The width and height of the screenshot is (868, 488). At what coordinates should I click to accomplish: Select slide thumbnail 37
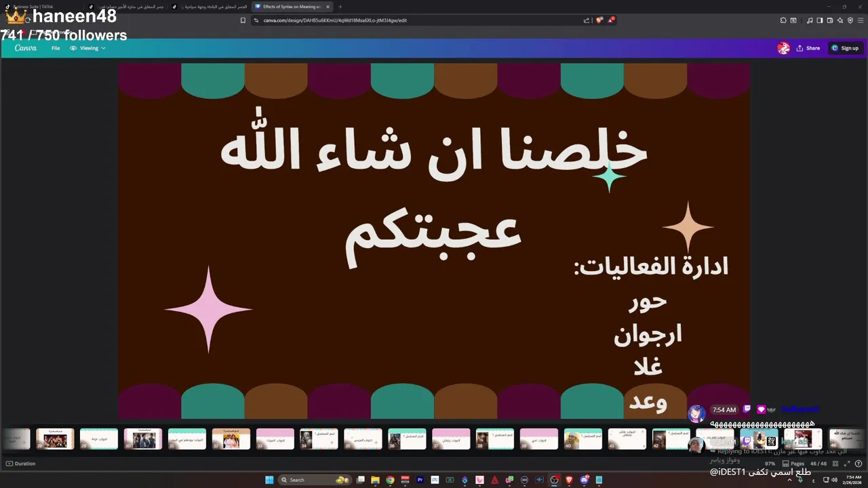(451, 439)
